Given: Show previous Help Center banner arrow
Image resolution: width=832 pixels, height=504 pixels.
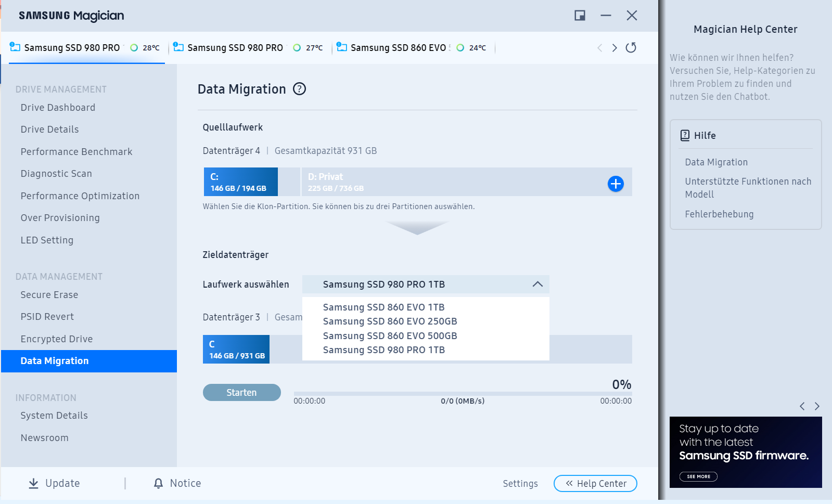Looking at the screenshot, I should (x=802, y=406).
